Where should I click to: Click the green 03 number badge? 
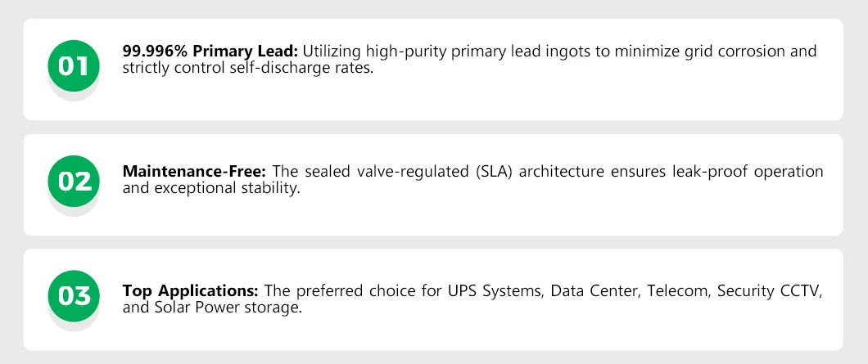click(74, 294)
